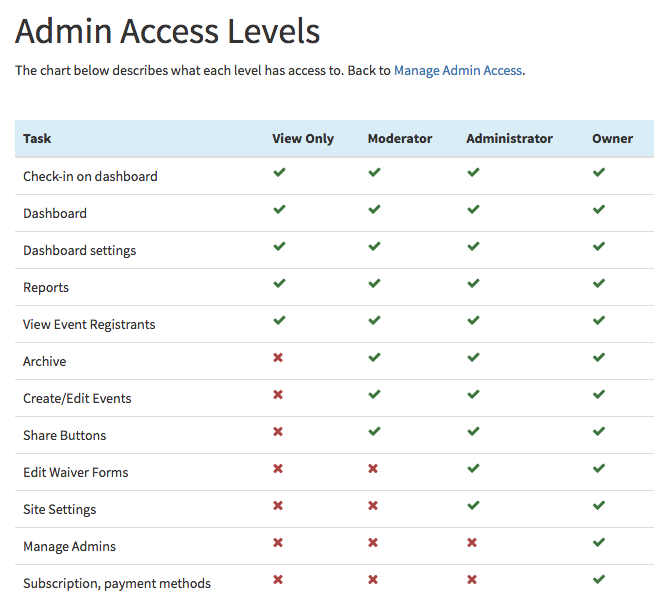
Task: Click the Administrator check for Create/Edit Events
Action: [473, 394]
